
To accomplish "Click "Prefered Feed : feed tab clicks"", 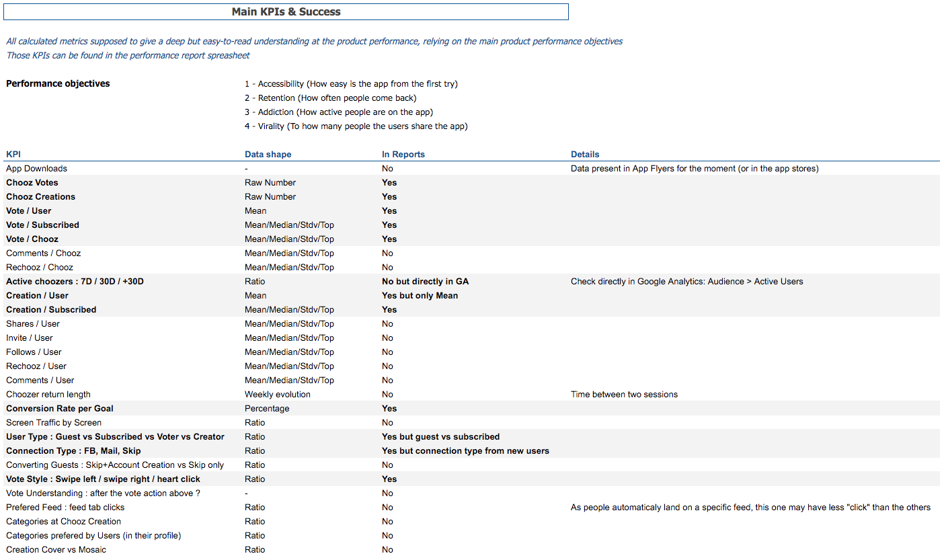I will (65, 508).
